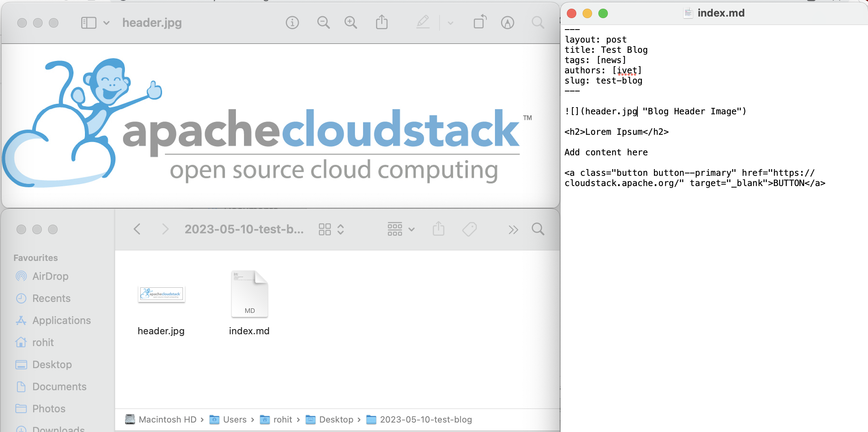Toggle the Preview markup pencil tool
The width and height of the screenshot is (868, 432).
pyautogui.click(x=423, y=22)
